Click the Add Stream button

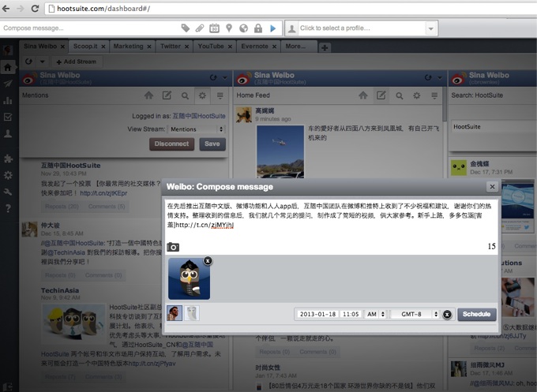pos(76,62)
